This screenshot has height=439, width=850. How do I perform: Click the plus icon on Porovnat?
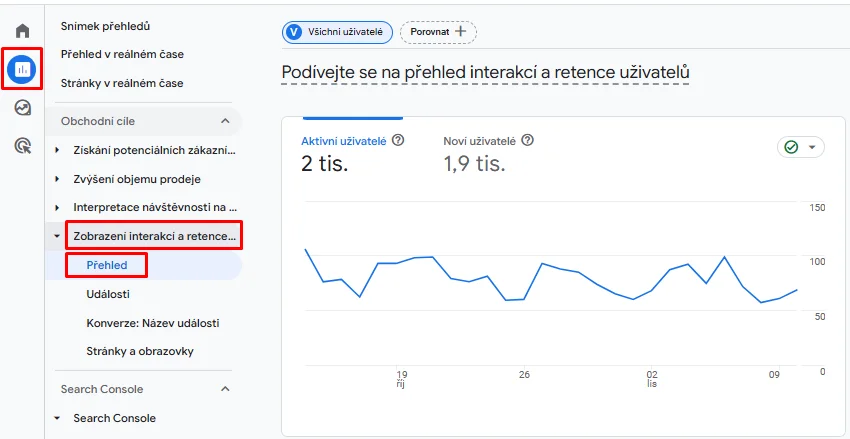[x=460, y=31]
